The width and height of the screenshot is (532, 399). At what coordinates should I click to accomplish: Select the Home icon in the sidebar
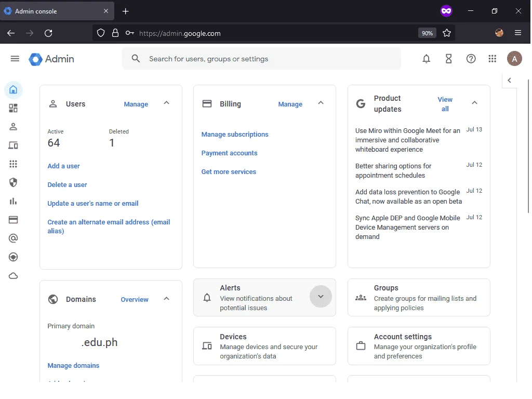[x=13, y=89]
